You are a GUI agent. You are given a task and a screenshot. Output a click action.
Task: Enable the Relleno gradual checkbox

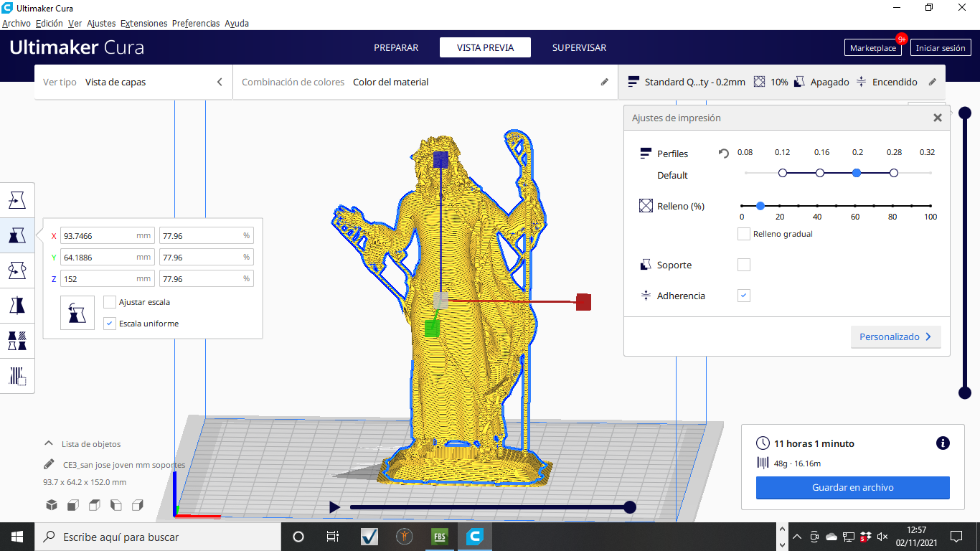[744, 234]
